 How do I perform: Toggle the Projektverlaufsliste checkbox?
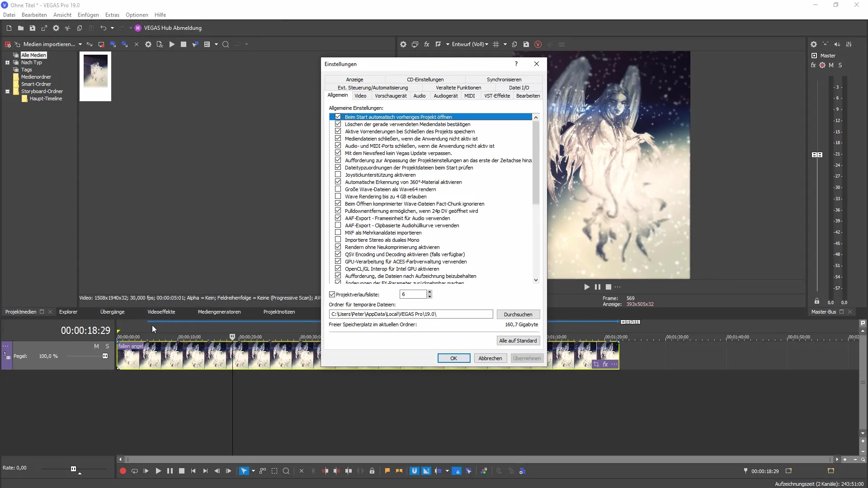332,295
